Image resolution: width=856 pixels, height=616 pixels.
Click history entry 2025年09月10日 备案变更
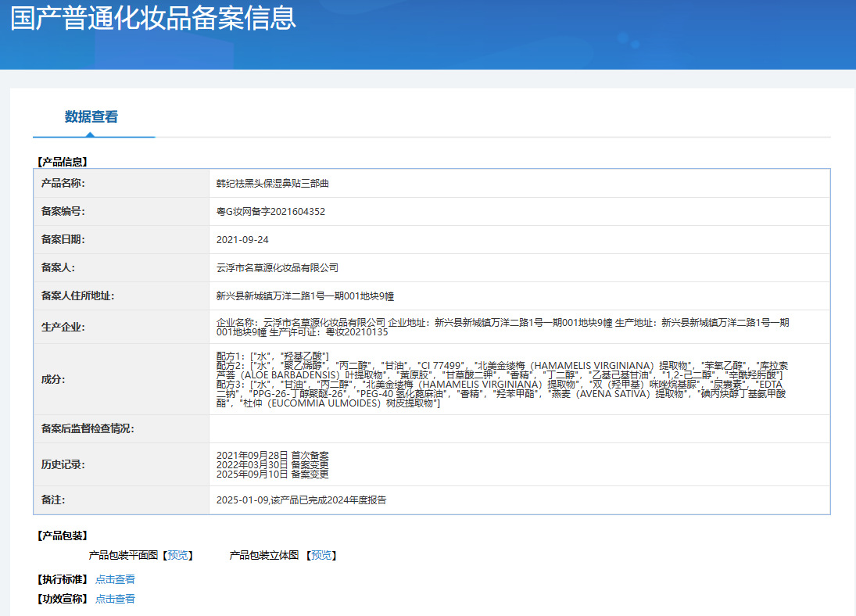(x=272, y=474)
